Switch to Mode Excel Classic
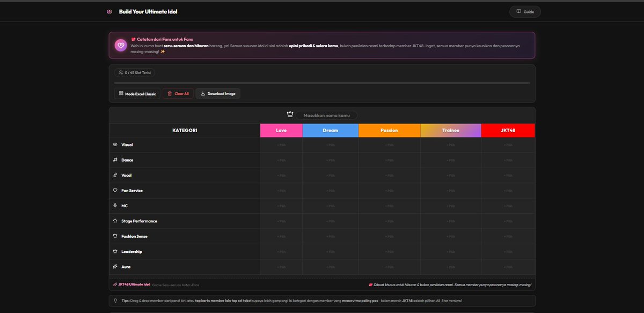 (x=137, y=93)
